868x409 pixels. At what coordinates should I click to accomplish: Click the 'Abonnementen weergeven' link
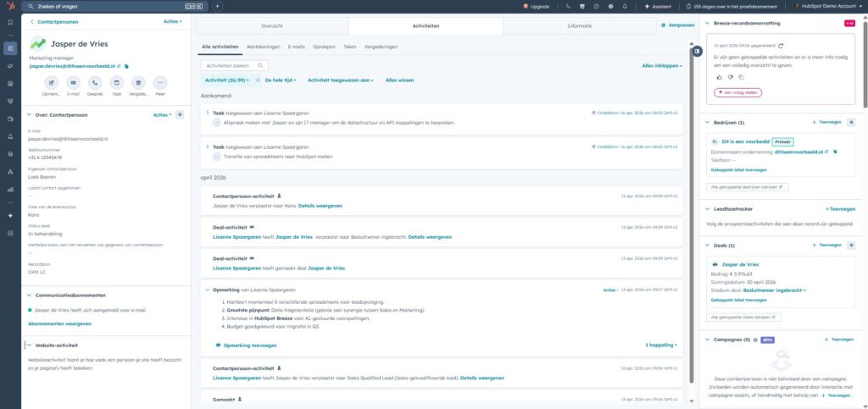point(59,323)
